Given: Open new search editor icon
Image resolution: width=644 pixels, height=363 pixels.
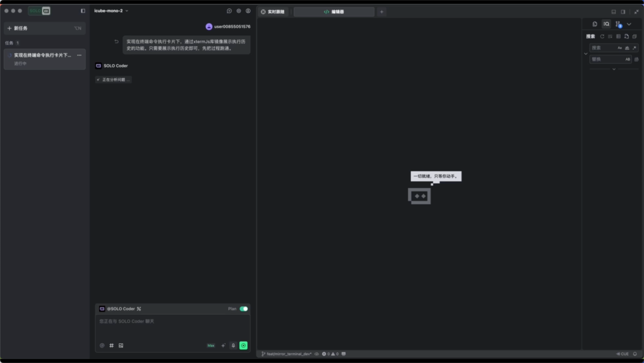Looking at the screenshot, I should click(x=626, y=36).
